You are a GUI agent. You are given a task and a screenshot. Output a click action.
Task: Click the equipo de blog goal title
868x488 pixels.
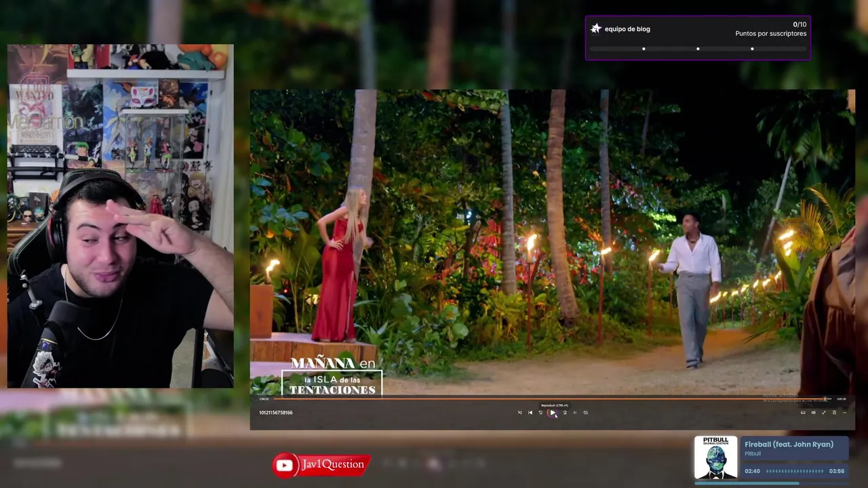pyautogui.click(x=627, y=29)
